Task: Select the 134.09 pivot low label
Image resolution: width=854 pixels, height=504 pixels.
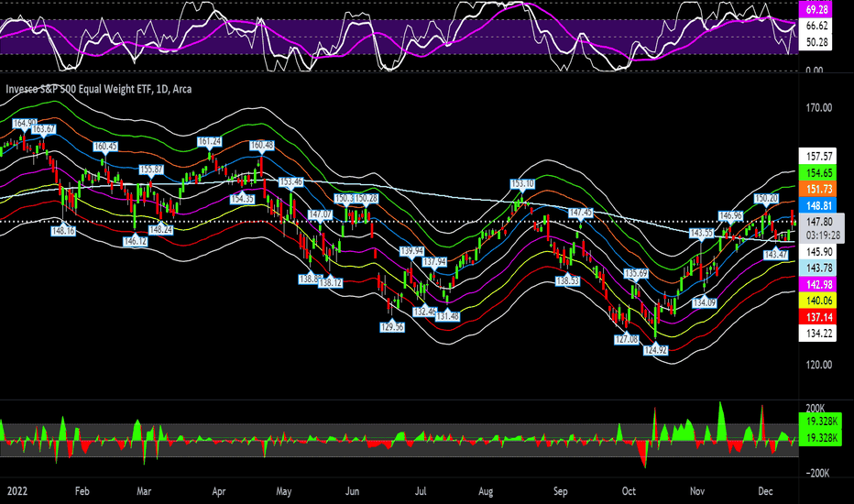Action: pyautogui.click(x=705, y=302)
